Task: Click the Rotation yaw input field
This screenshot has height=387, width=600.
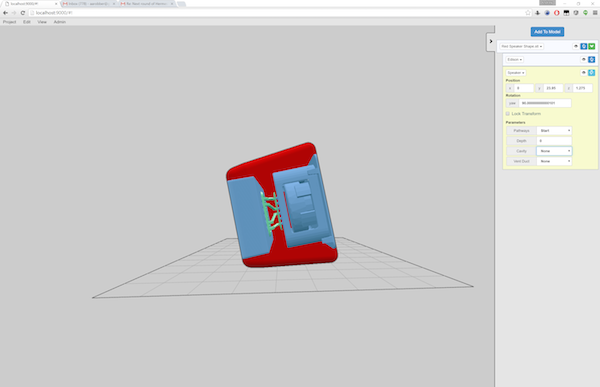Action: click(x=545, y=103)
